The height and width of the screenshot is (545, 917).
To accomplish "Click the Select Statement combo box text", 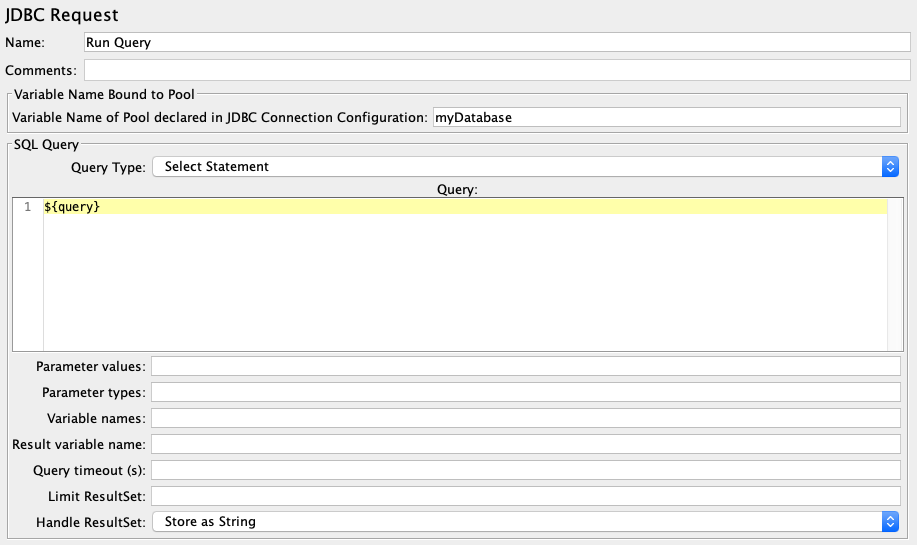I will pyautogui.click(x=216, y=167).
